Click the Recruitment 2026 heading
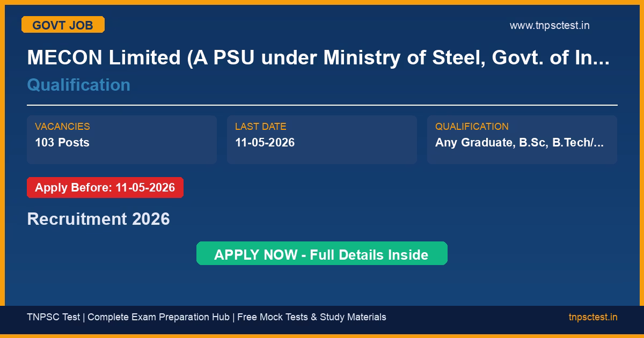 (98, 219)
